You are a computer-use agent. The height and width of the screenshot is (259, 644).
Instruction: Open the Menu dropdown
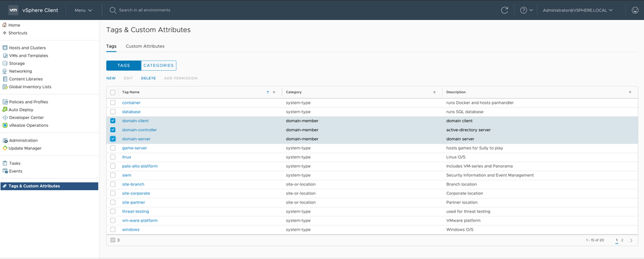(x=83, y=10)
